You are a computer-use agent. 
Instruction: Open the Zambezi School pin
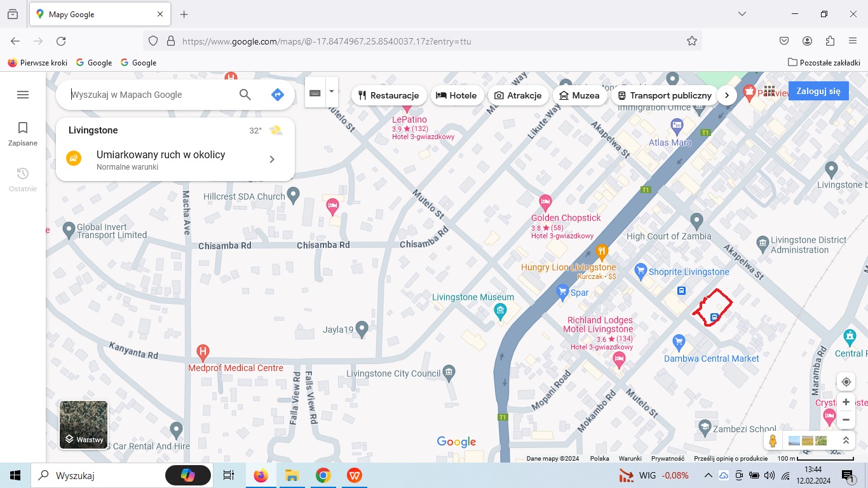(704, 427)
